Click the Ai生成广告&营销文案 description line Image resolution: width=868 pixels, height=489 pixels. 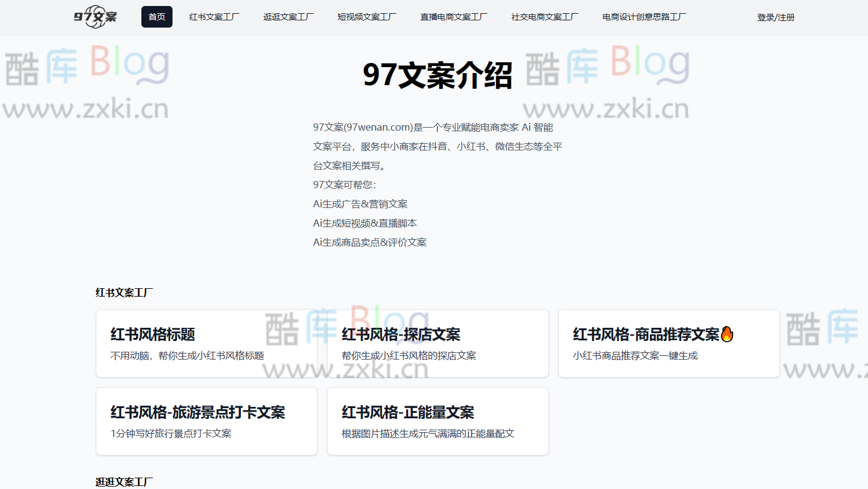[x=359, y=204]
